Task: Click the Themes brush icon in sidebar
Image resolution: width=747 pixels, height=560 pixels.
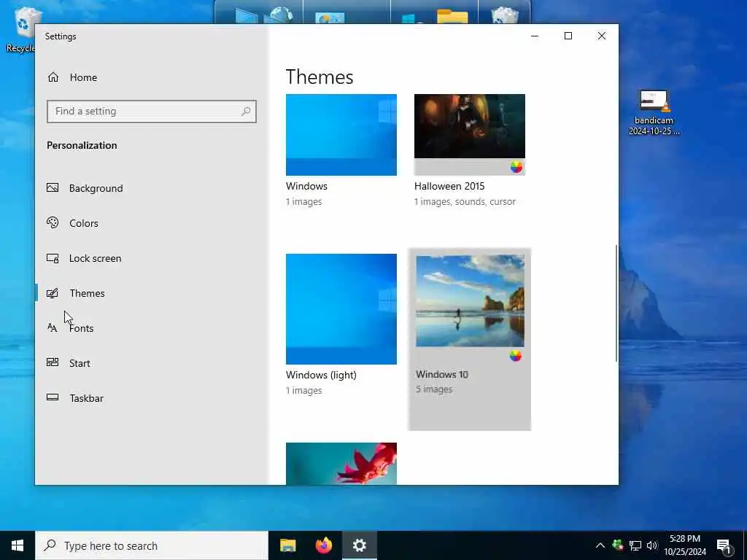Action: (53, 293)
